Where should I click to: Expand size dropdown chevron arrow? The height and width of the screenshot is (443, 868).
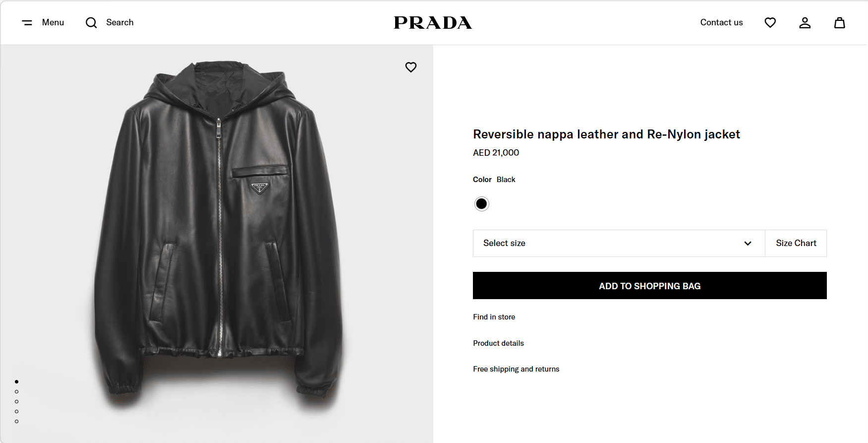click(748, 243)
